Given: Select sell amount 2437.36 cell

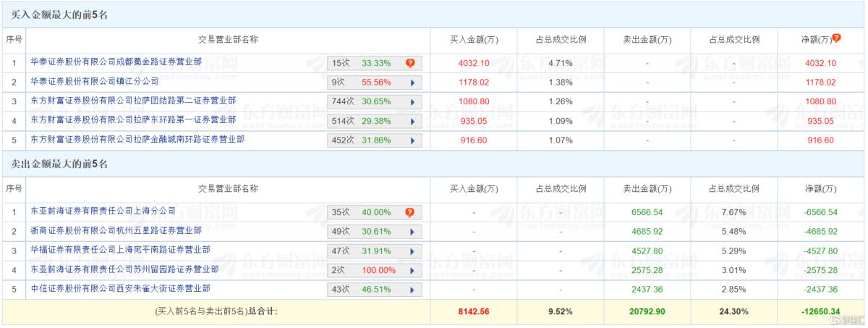Looking at the screenshot, I should [x=647, y=290].
